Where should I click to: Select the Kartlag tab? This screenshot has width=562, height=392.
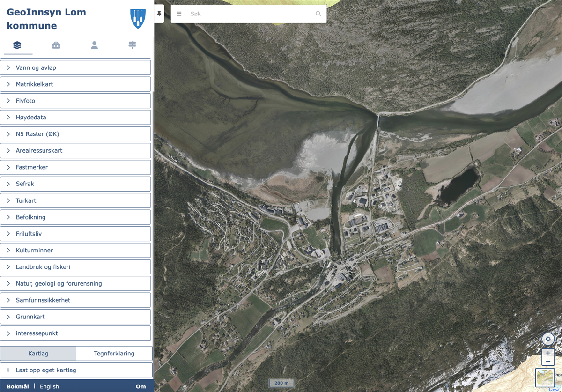38,354
